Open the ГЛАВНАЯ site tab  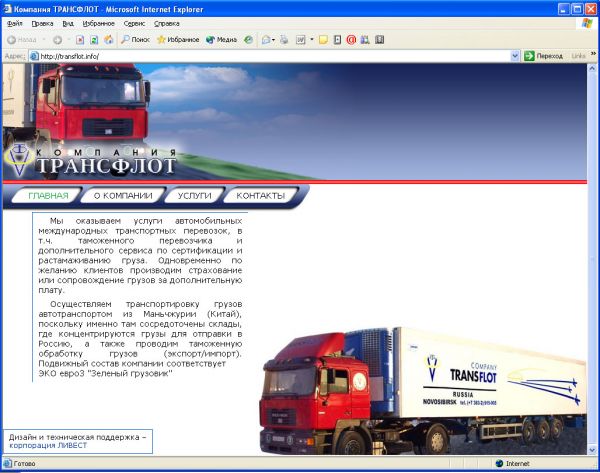[x=48, y=196]
